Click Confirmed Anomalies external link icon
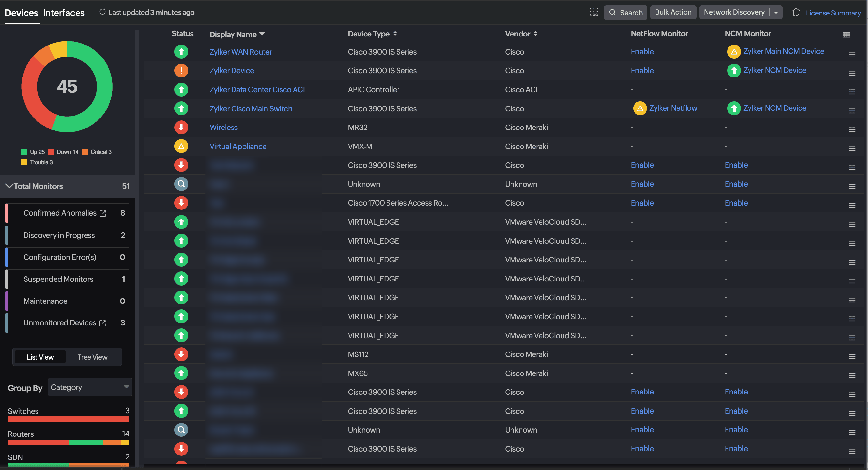The image size is (868, 470). (x=103, y=213)
